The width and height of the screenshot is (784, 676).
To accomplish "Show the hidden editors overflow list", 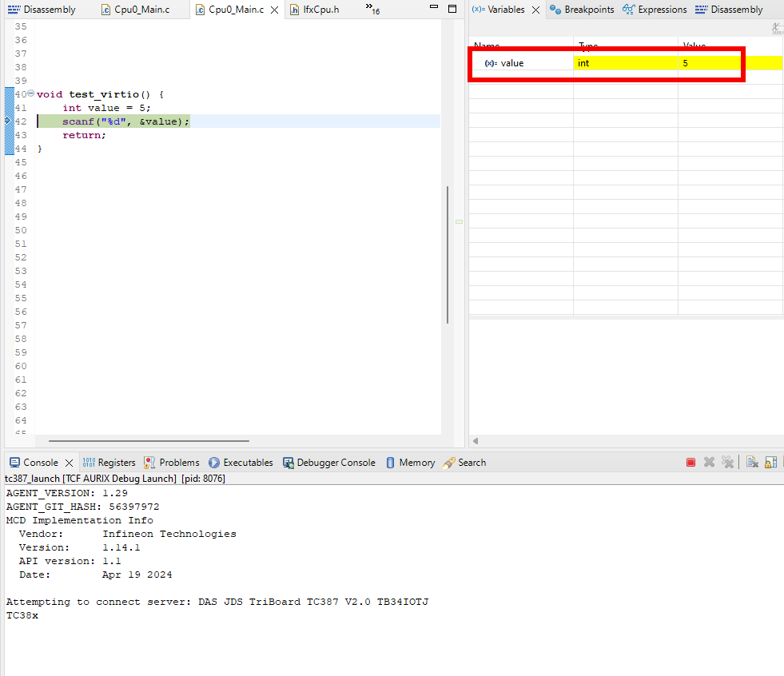I will (372, 9).
